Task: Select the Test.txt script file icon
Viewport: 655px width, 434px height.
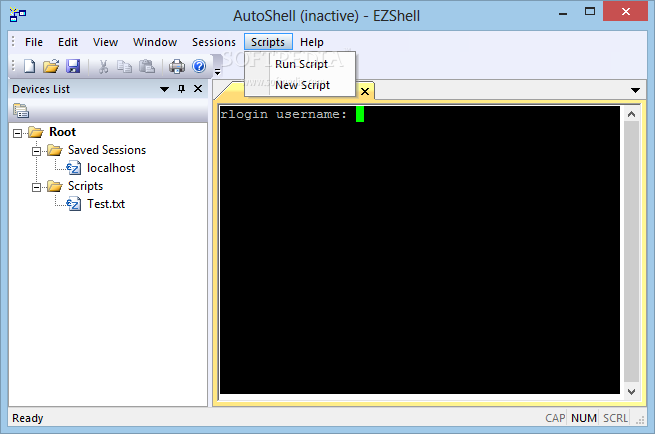Action: click(74, 204)
